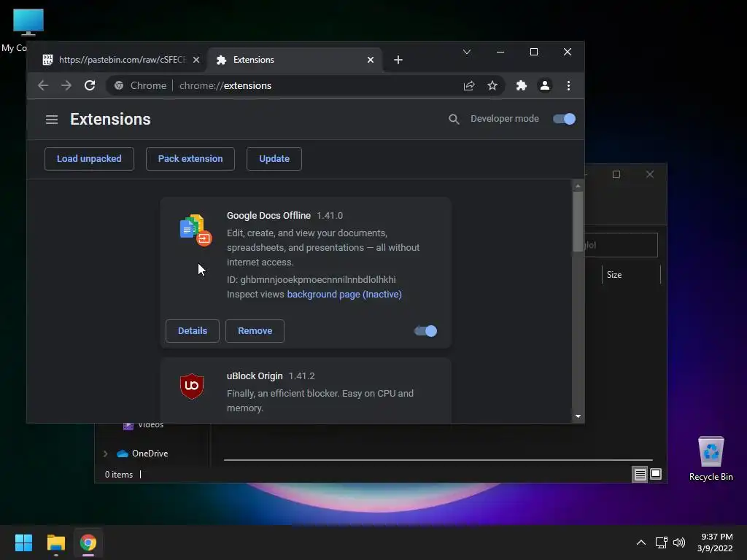Switch File Explorer to details view

point(640,474)
